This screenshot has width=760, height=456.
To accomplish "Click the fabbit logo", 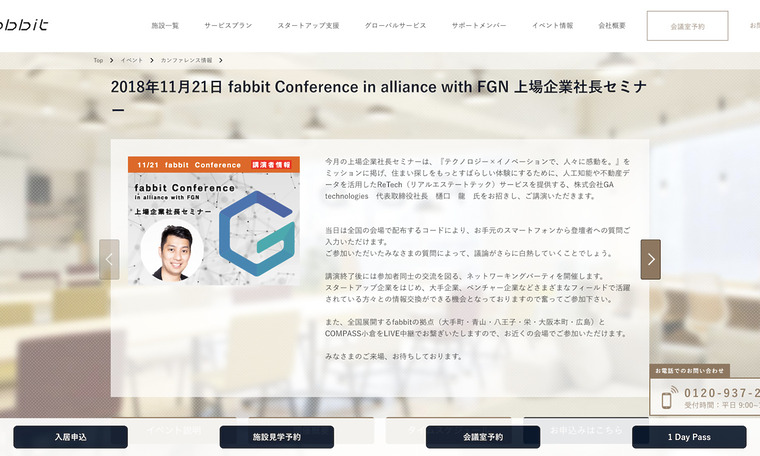I will (x=23, y=24).
